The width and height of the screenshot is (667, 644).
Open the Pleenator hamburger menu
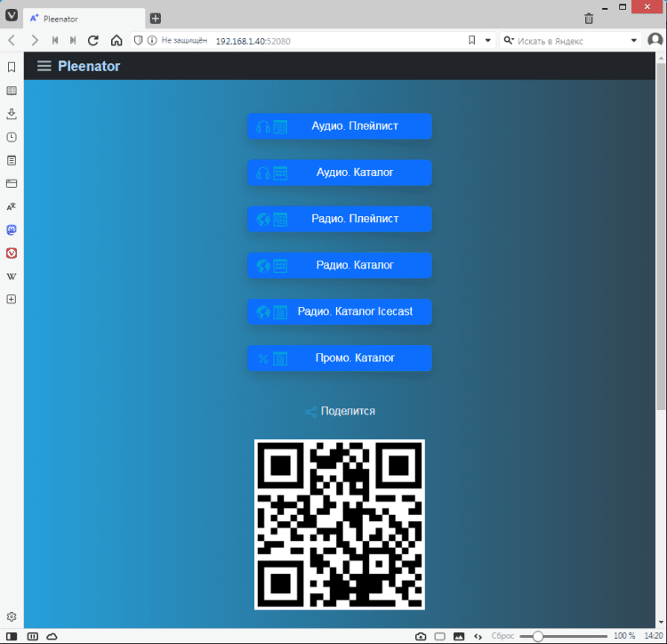pyautogui.click(x=44, y=66)
